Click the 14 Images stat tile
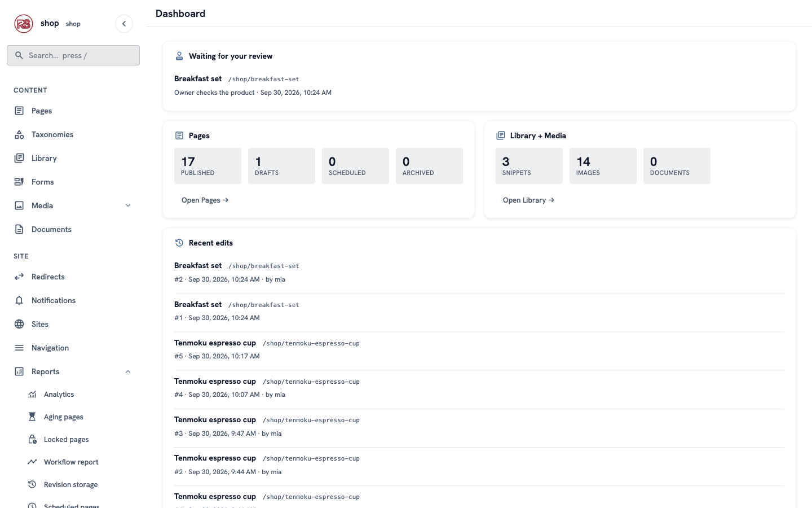This screenshot has width=812, height=508. tap(603, 166)
